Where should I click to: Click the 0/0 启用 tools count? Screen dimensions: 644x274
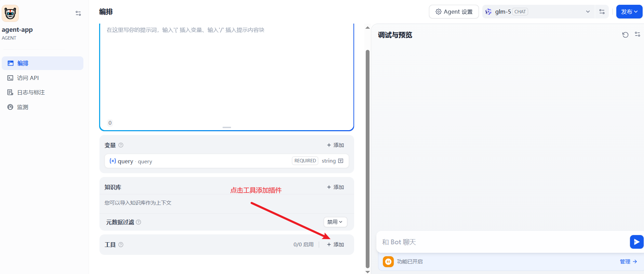[304, 245]
